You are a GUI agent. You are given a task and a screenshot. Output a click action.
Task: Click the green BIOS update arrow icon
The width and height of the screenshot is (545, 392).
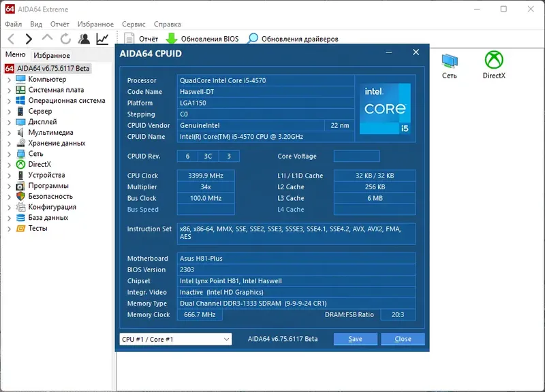tap(172, 39)
